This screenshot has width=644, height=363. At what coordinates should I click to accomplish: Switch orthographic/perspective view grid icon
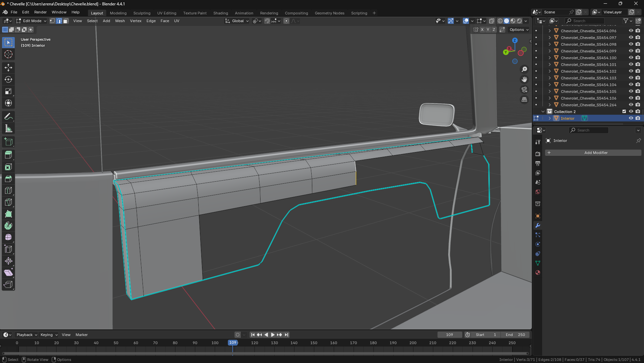[524, 100]
